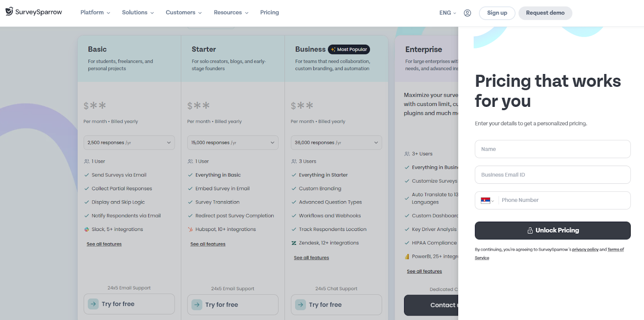Click the Zendesk integrations icon

point(294,243)
